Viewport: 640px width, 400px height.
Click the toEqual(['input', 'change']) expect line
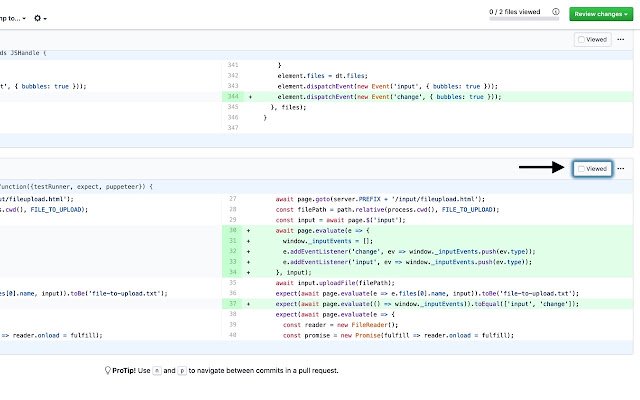(427, 304)
